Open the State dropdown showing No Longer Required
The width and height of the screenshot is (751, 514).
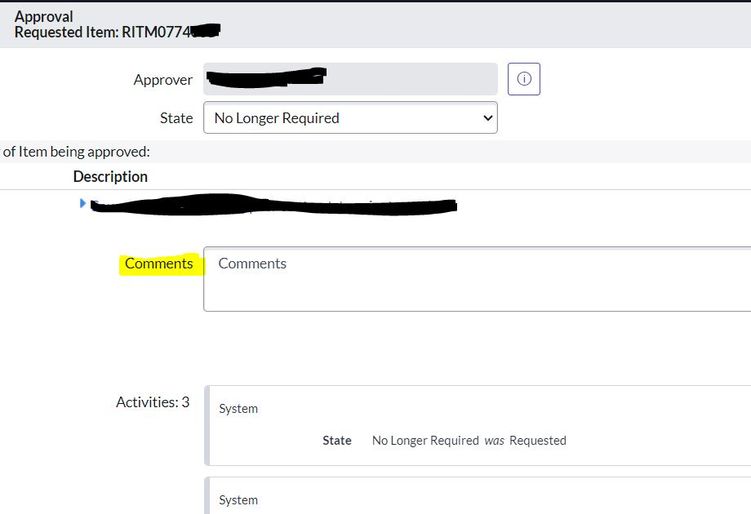coord(350,117)
